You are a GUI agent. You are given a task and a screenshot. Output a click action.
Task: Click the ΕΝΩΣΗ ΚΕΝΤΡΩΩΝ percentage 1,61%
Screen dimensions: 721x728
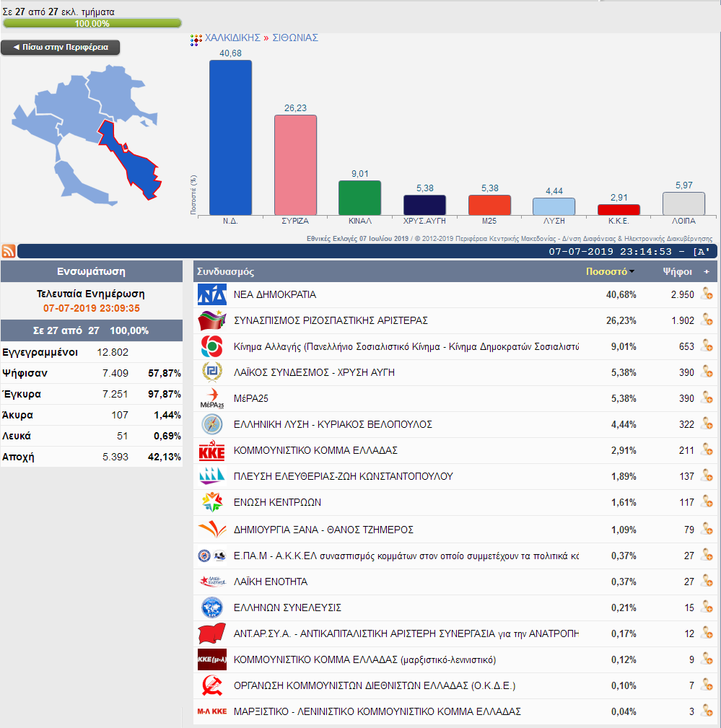click(624, 502)
